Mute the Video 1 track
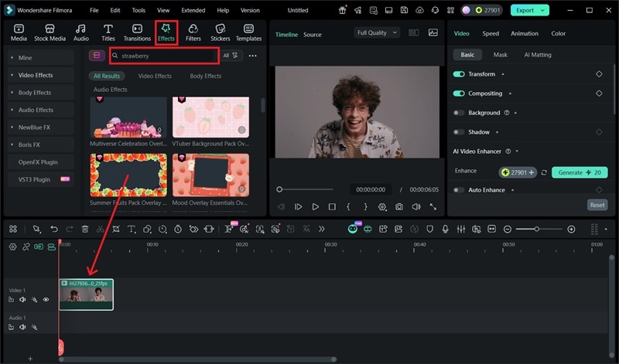619x364 pixels. click(x=22, y=300)
